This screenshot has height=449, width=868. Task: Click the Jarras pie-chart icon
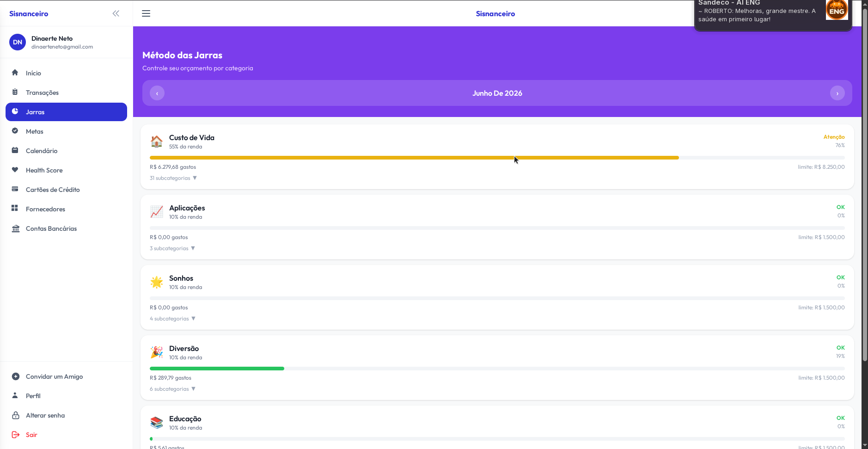[x=15, y=111]
